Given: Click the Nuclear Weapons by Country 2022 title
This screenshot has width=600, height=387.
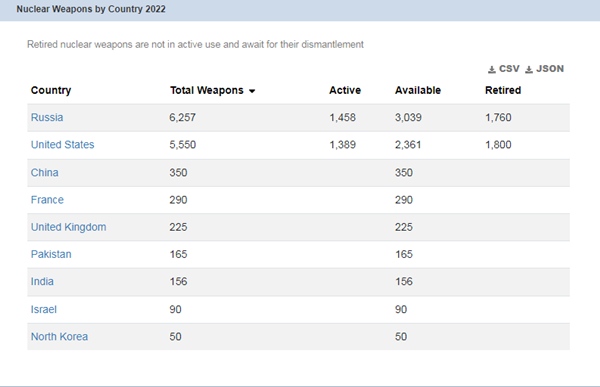Looking at the screenshot, I should pyautogui.click(x=91, y=9).
